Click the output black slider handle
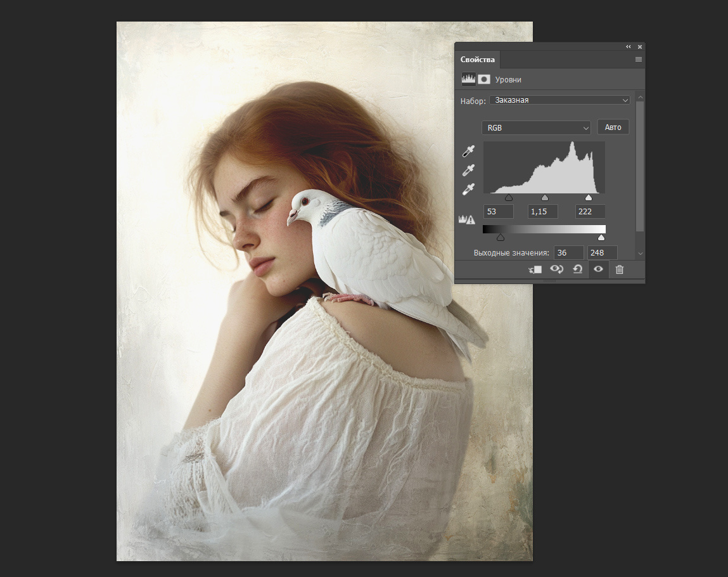The width and height of the screenshot is (728, 577). [501, 237]
